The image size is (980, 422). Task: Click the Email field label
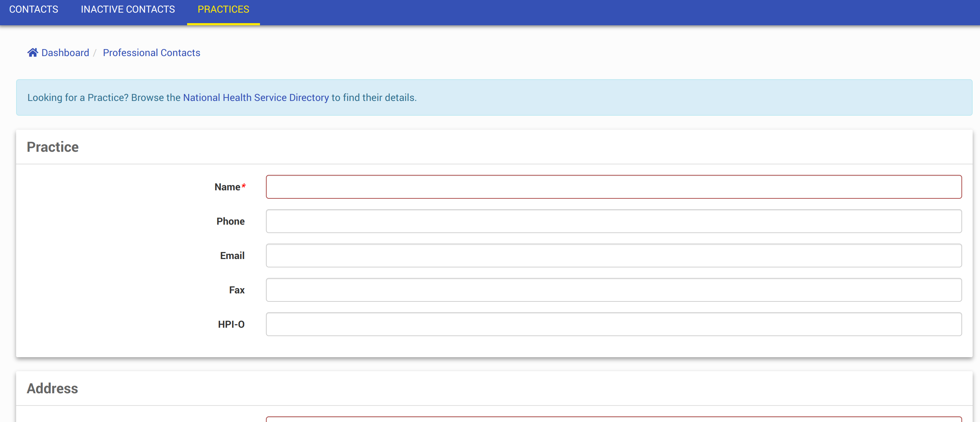tap(232, 255)
